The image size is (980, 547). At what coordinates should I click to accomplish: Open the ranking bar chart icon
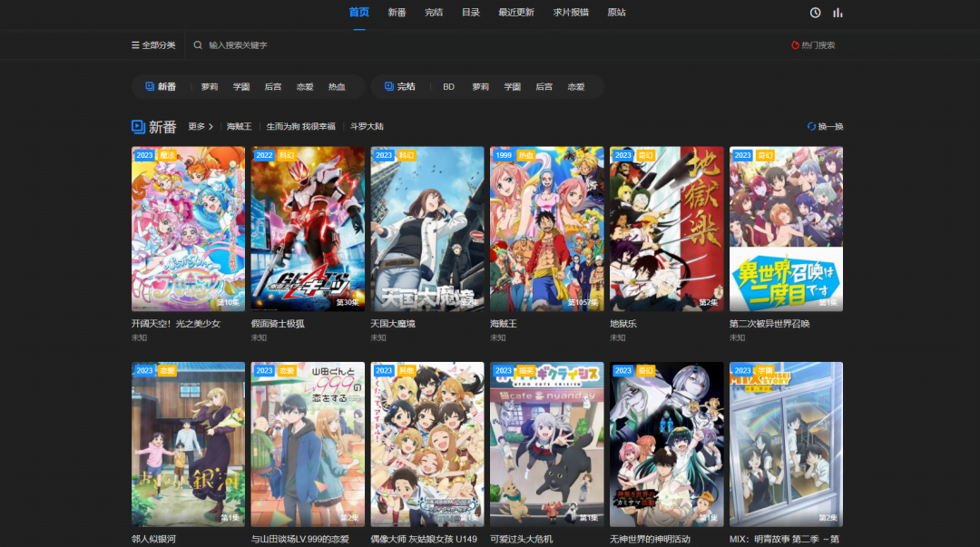[838, 13]
